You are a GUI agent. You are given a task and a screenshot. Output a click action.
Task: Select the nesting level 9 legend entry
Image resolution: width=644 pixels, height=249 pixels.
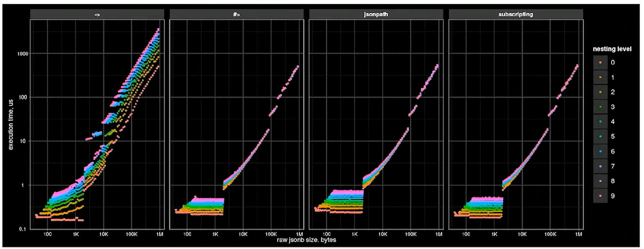(x=601, y=195)
